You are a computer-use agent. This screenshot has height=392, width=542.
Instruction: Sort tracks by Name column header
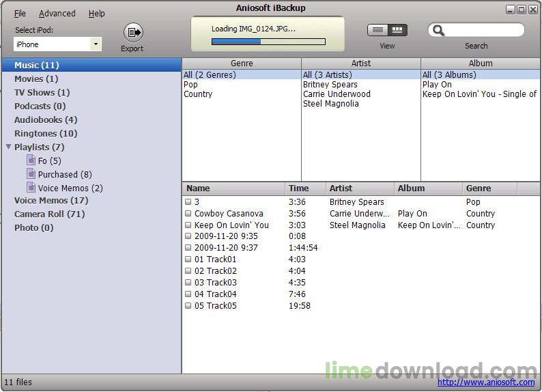click(x=233, y=188)
